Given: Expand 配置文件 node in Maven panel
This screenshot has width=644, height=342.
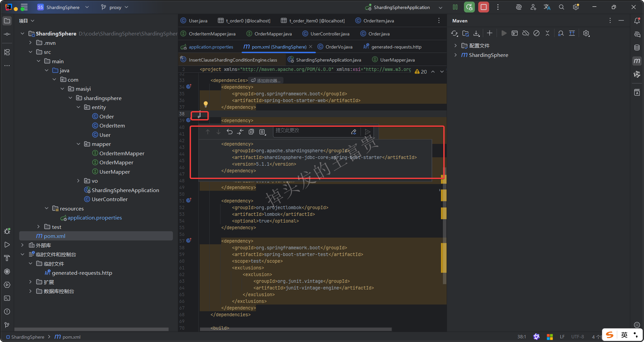Looking at the screenshot, I should [455, 46].
